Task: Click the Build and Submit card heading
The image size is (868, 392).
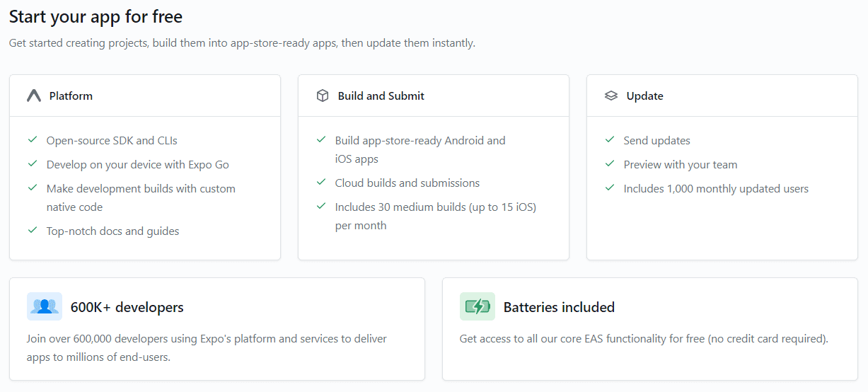Action: click(381, 96)
